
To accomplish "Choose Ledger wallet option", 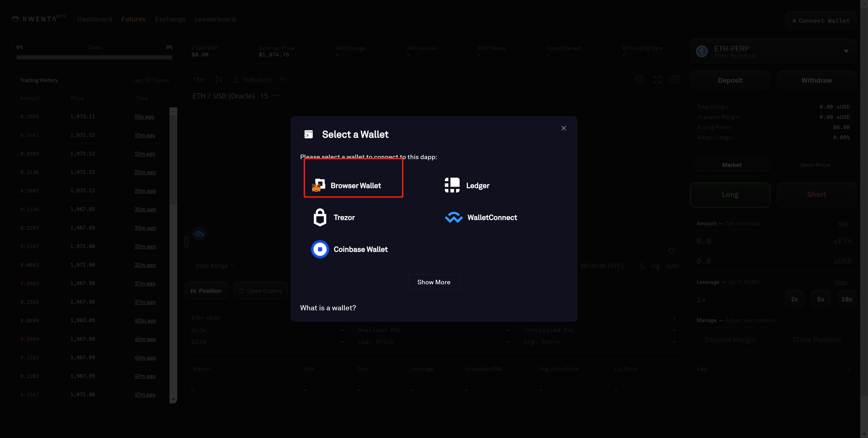I will (467, 185).
